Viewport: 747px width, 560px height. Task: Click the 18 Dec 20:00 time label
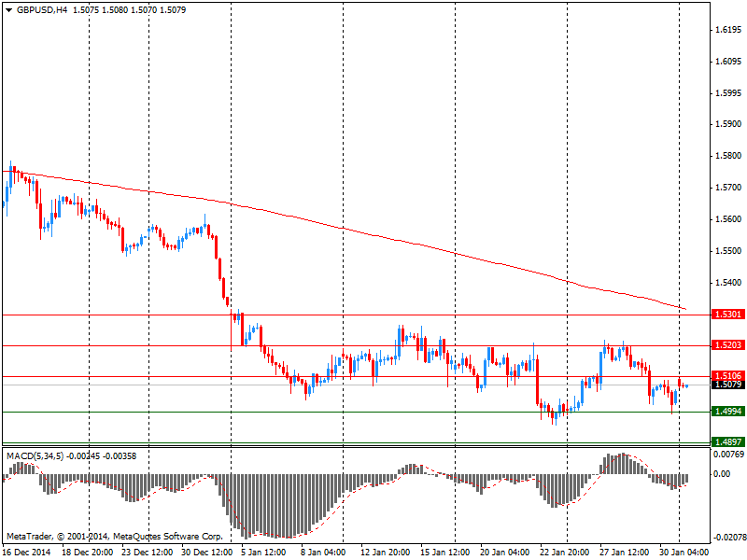coord(88,553)
